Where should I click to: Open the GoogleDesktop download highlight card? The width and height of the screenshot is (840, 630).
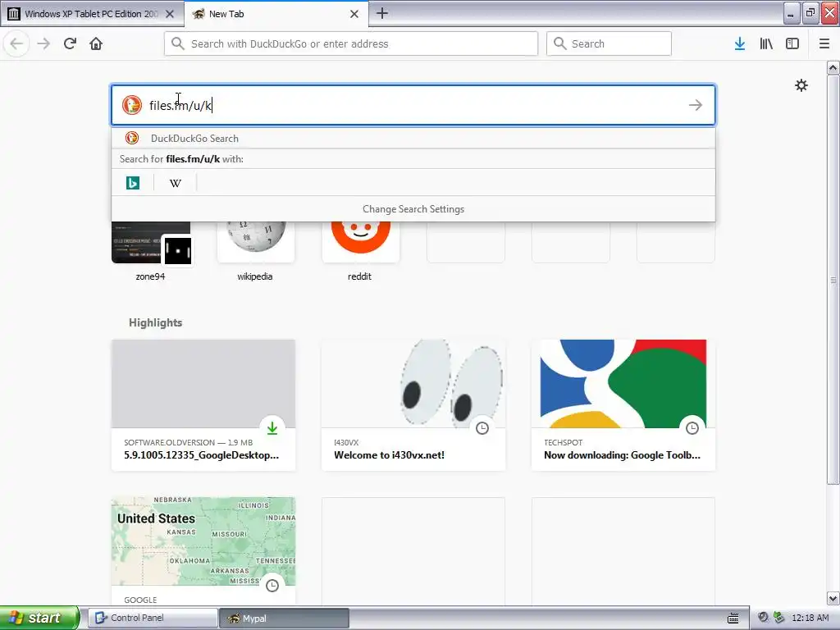[x=203, y=405]
